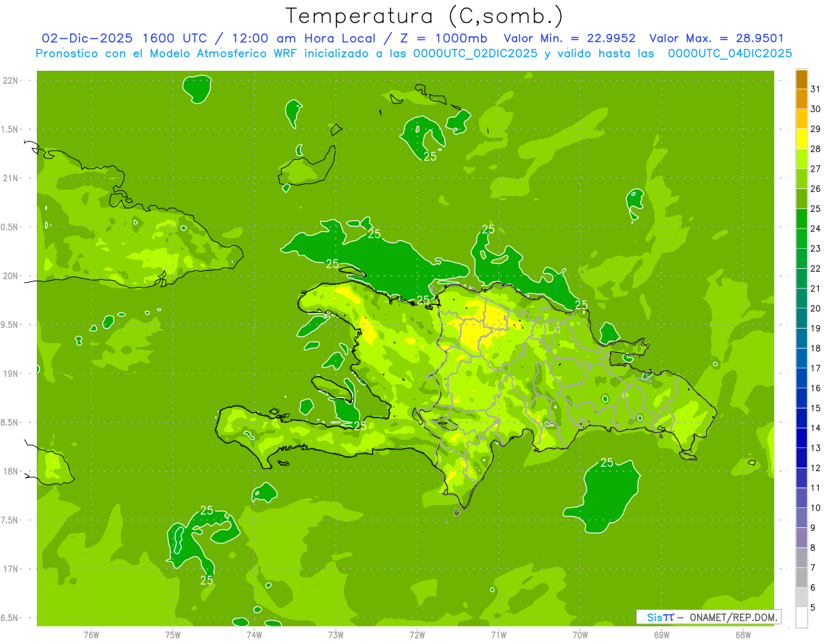Click the '74W' longitude axis label
The image size is (834, 644).
(x=254, y=634)
